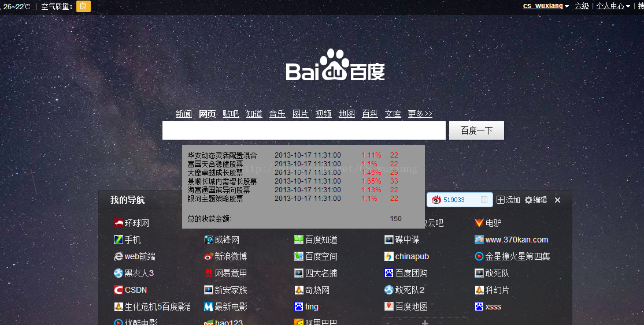Click the Baidu paw logo
This screenshot has height=325, width=644.
pos(335,65)
